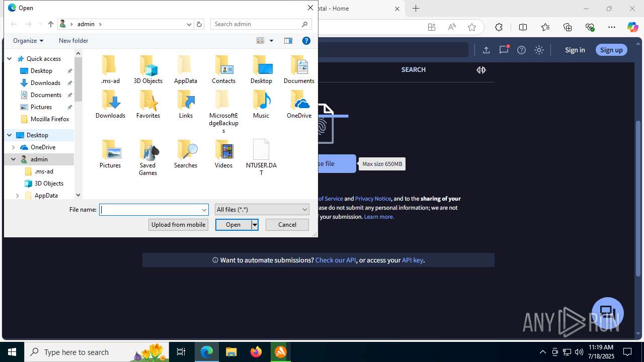Click New folder
This screenshot has height=362, width=644.
click(x=73, y=41)
